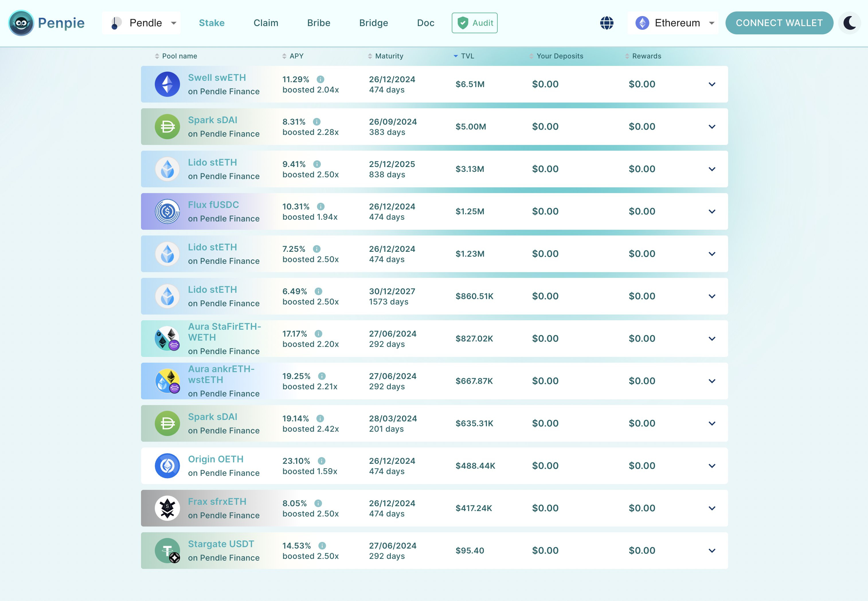Open the Bridge tab
Image resolution: width=868 pixels, height=601 pixels.
click(374, 23)
